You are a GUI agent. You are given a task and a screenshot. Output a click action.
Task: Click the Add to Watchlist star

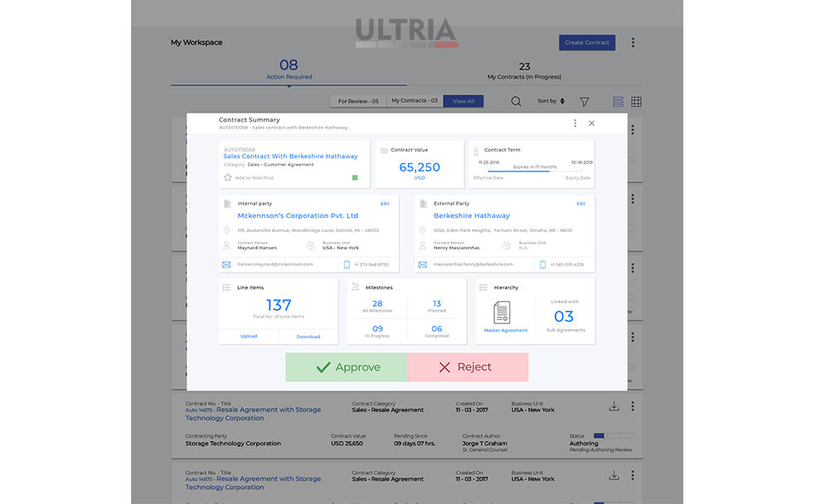tap(227, 177)
